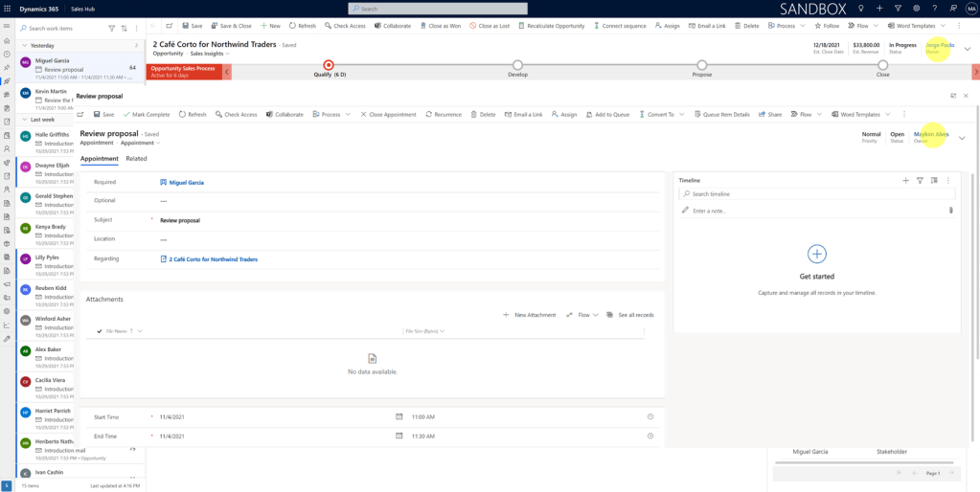Open the Recurrence settings for the appointment
This screenshot has width=980, height=492.
point(443,114)
